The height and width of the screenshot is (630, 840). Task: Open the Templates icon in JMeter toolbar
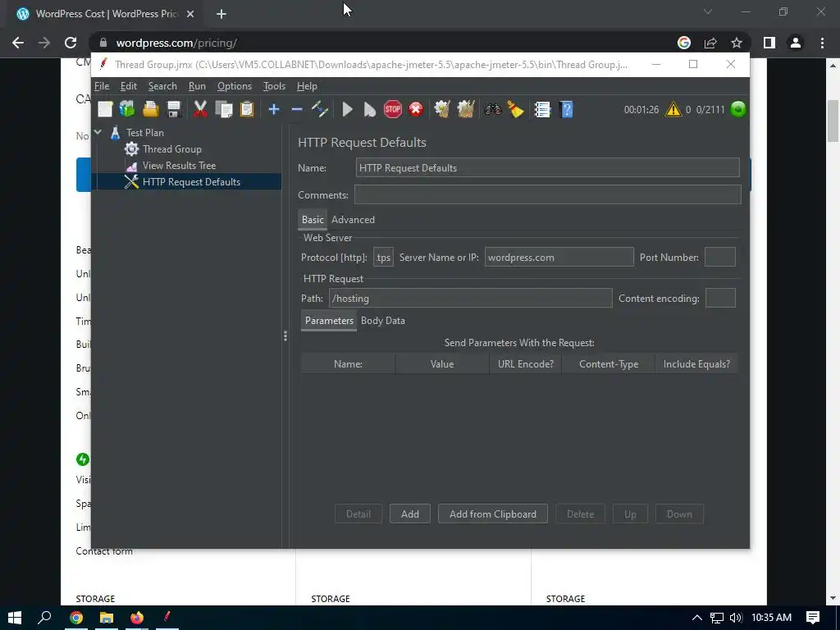click(127, 109)
